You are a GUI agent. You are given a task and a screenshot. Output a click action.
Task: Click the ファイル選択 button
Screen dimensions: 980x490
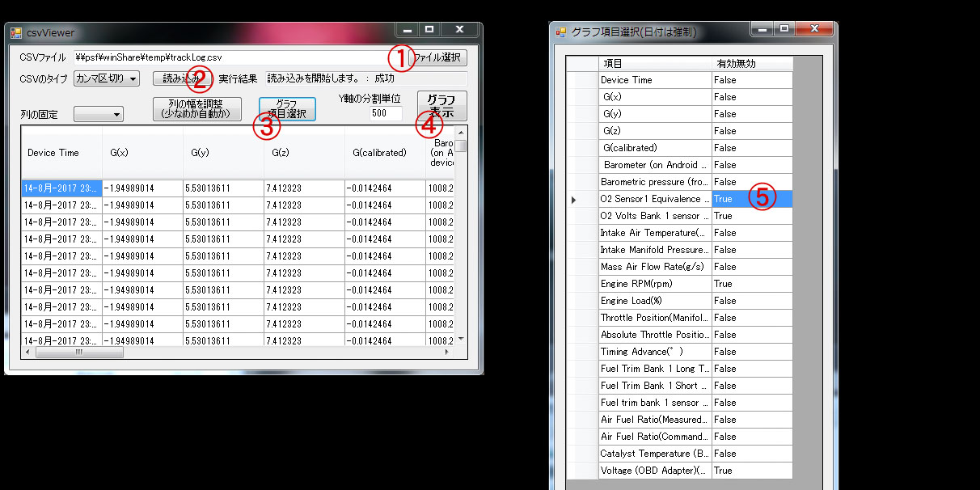(x=438, y=58)
